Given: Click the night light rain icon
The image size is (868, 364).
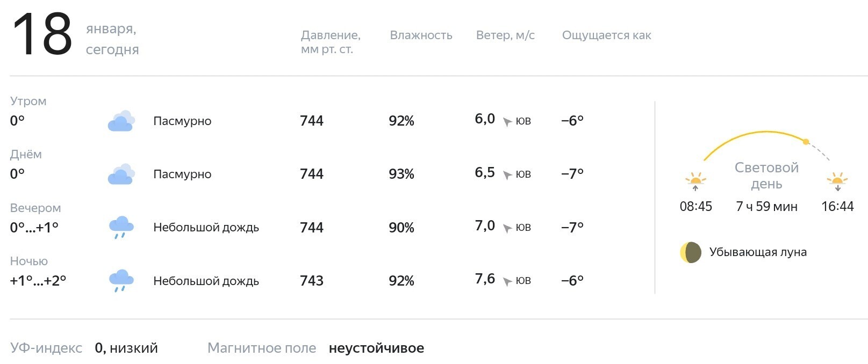Looking at the screenshot, I should (x=121, y=281).
